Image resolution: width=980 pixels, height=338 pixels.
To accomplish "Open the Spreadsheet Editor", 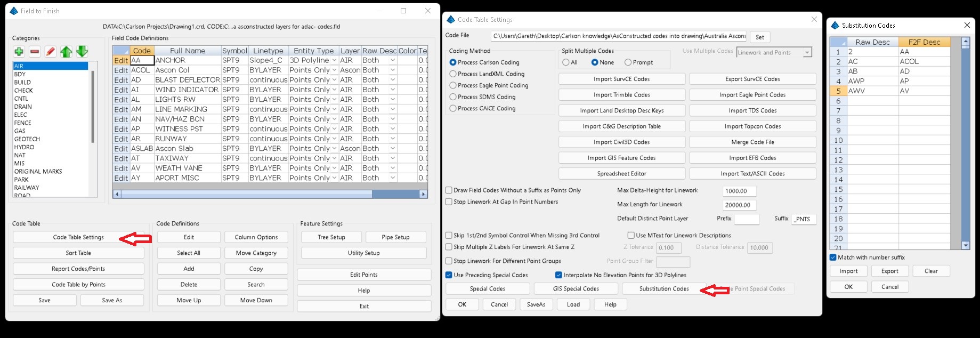I will [622, 174].
